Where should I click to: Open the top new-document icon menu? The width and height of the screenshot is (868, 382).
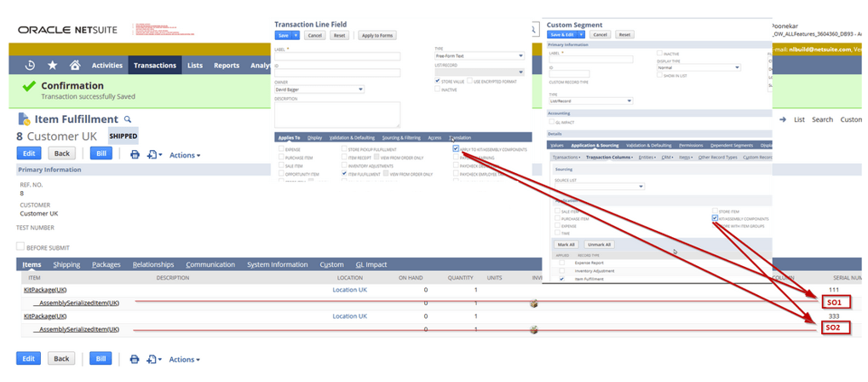[x=154, y=154]
